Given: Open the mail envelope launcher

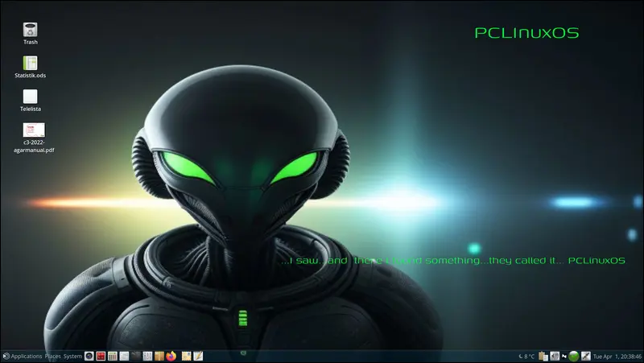Looking at the screenshot, I should [x=187, y=356].
